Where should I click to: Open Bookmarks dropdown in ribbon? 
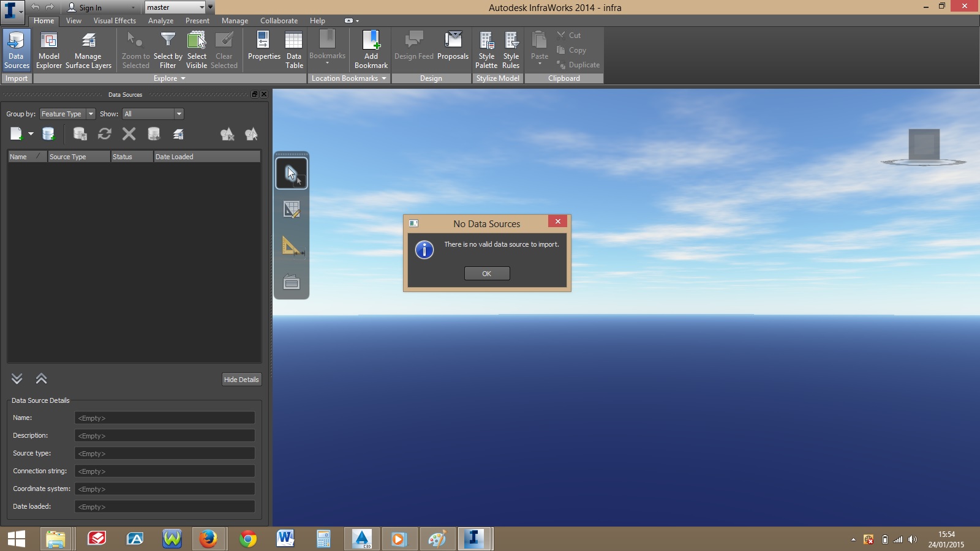327,48
